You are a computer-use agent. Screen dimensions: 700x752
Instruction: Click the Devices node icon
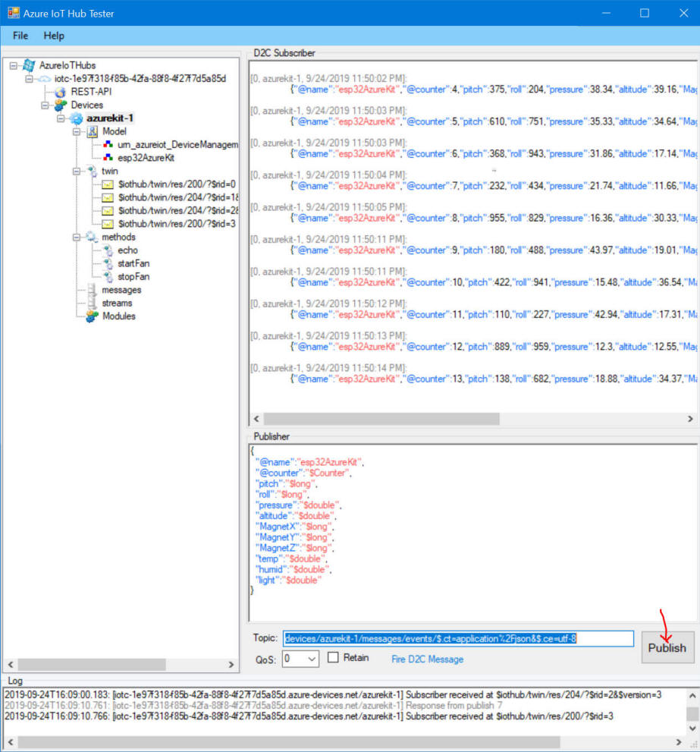[x=61, y=105]
